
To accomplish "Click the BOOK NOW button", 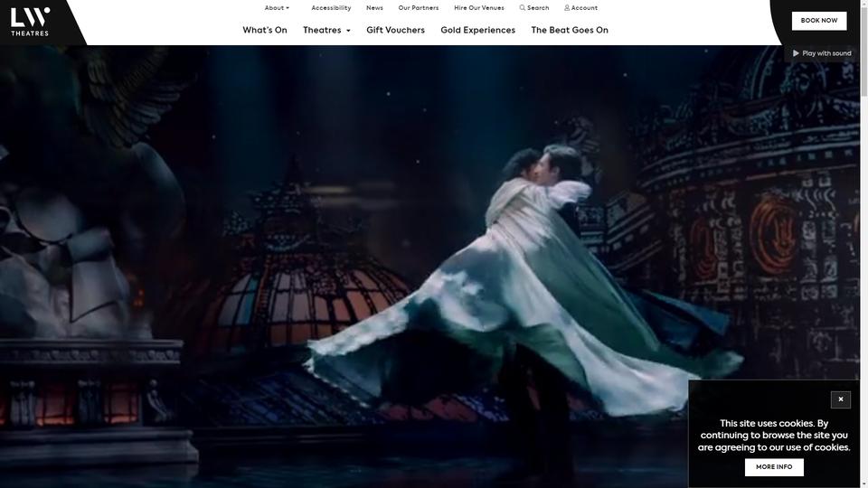I will click(x=819, y=21).
